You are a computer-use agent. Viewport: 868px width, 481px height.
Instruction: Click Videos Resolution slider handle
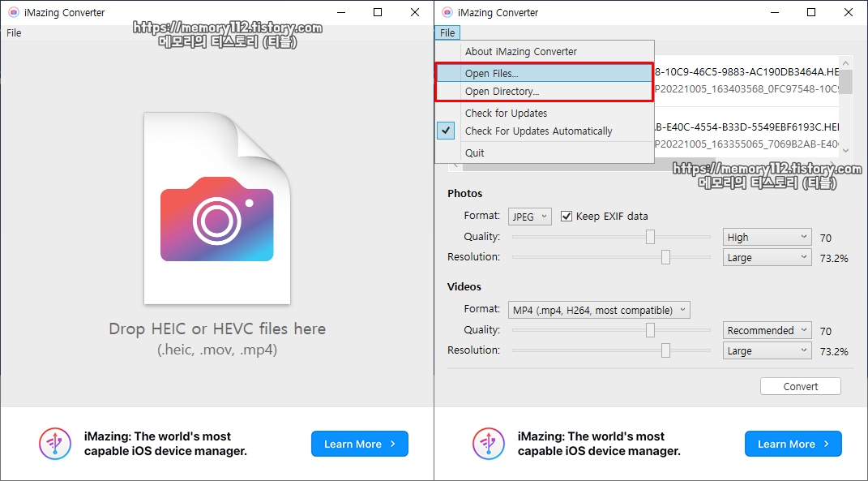(x=666, y=350)
